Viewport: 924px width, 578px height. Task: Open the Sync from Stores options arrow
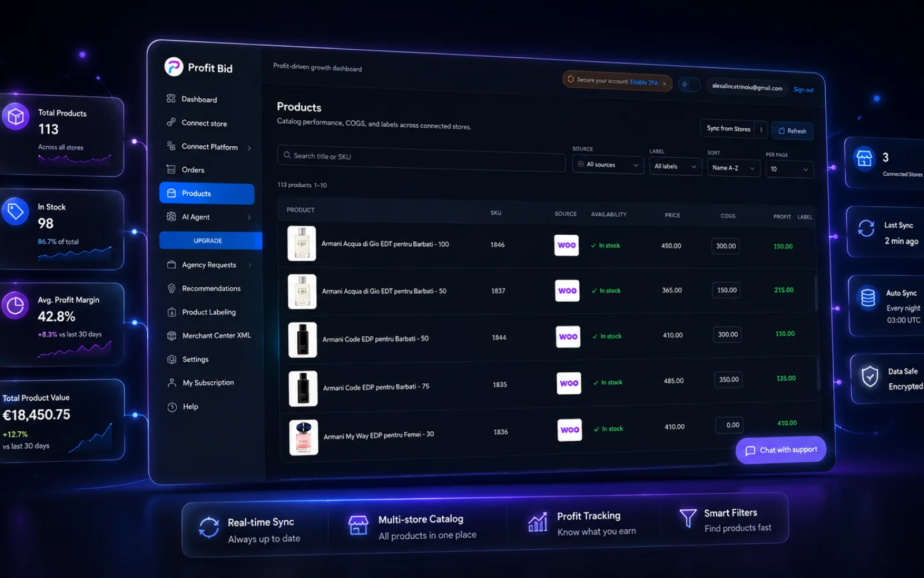coord(761,129)
